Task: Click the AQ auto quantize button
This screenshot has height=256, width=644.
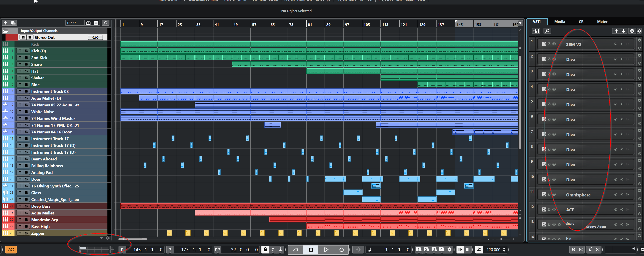Action: click(11, 249)
